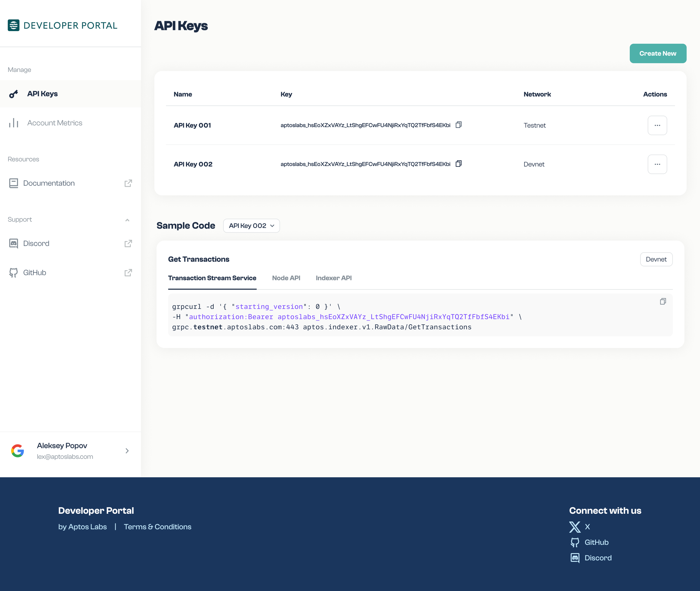Image resolution: width=700 pixels, height=591 pixels.
Task: Click the Key column header
Action: [x=286, y=94]
